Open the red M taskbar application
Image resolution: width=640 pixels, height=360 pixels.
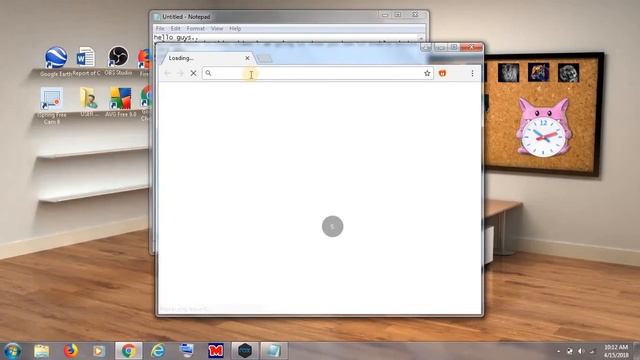click(216, 351)
